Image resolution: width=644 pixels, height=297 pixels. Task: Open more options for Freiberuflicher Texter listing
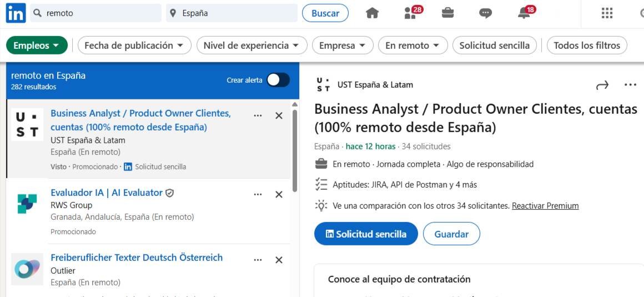click(x=258, y=260)
